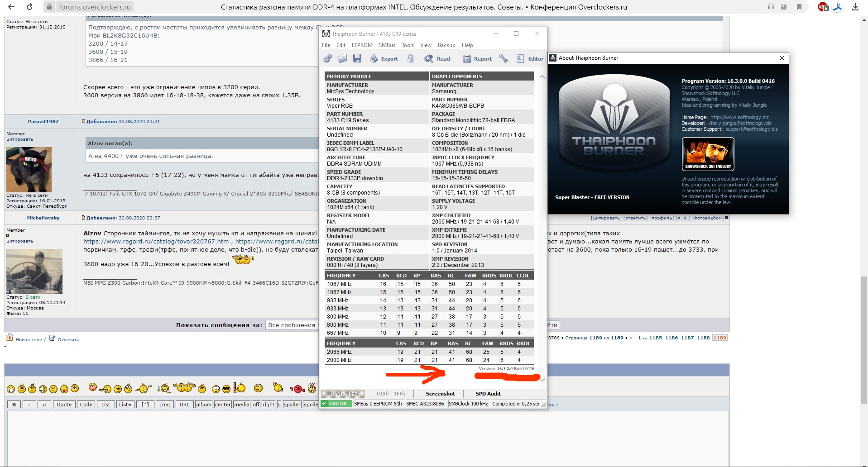The height and width of the screenshot is (467, 868).
Task: Click the B bold BBCode button
Action: click(14, 405)
